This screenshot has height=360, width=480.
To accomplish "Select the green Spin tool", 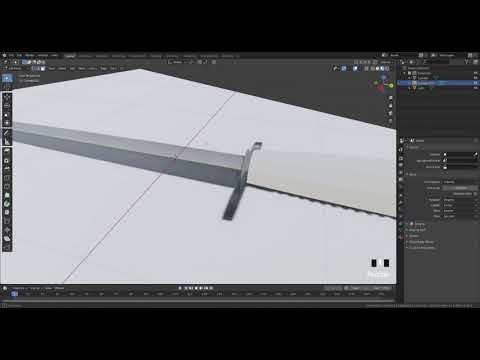I will pyautogui.click(x=7, y=204).
